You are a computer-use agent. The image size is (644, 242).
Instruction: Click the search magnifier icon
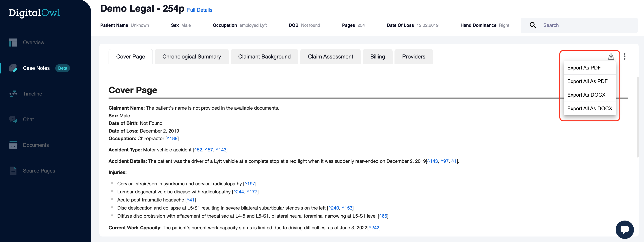click(x=533, y=25)
